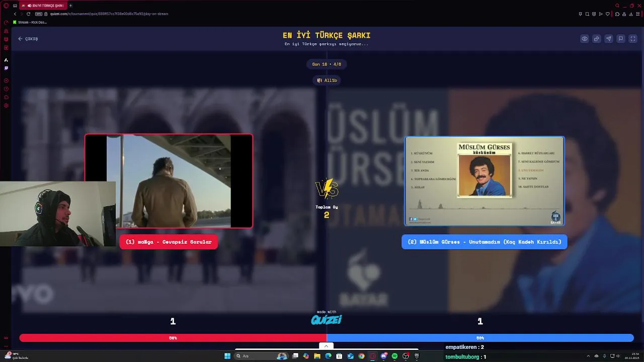Image resolution: width=644 pixels, height=362 pixels.
Task: Open the Windows Start menu
Action: click(227, 356)
